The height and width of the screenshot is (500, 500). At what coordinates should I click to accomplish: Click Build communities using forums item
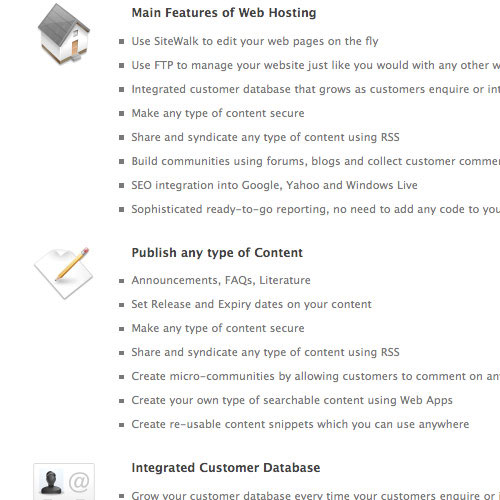pos(315,161)
